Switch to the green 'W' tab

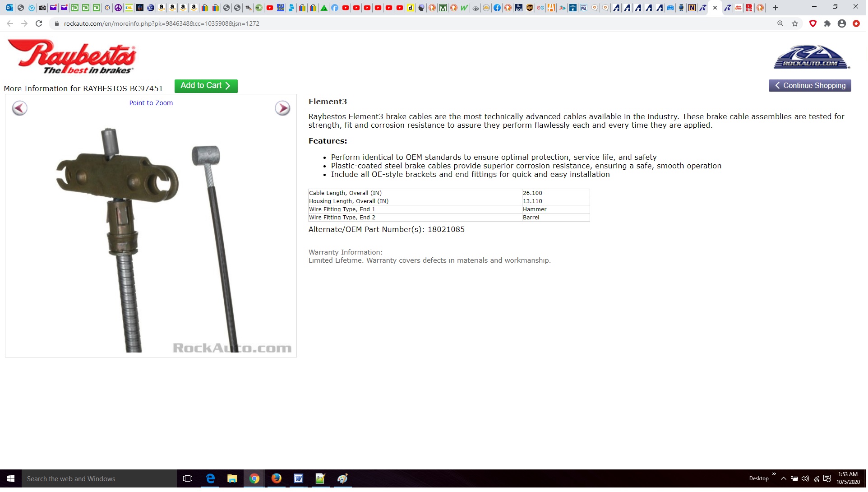click(464, 8)
